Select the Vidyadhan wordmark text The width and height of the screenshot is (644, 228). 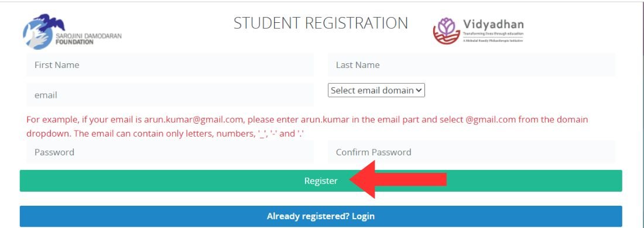point(493,24)
